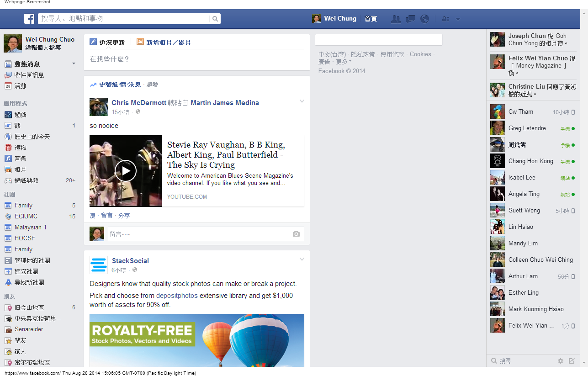Click 留言 comment link on post
The image size is (588, 376).
tap(106, 216)
